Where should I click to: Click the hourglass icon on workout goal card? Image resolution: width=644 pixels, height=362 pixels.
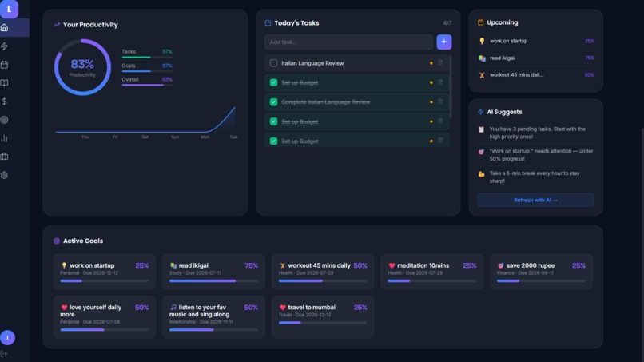[283, 265]
